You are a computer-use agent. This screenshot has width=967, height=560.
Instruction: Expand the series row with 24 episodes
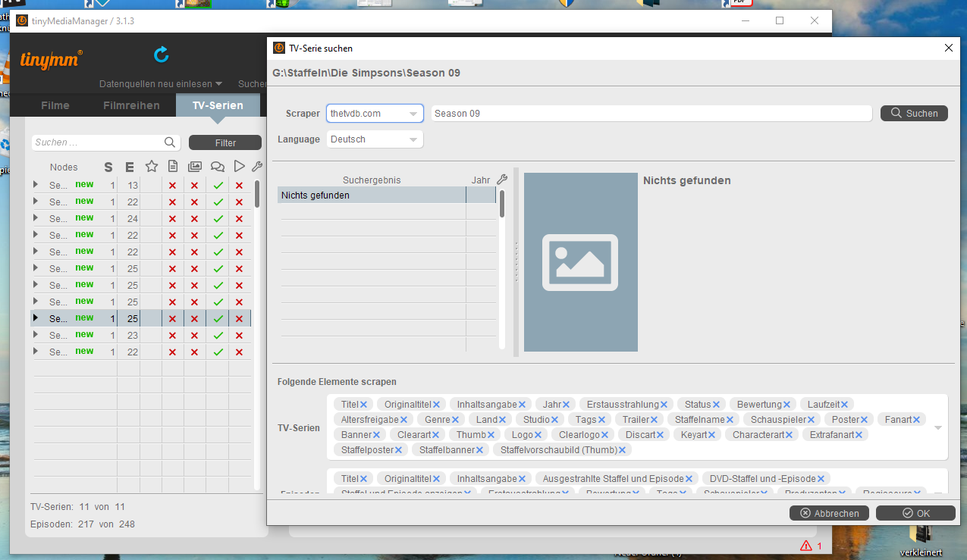[x=36, y=218]
